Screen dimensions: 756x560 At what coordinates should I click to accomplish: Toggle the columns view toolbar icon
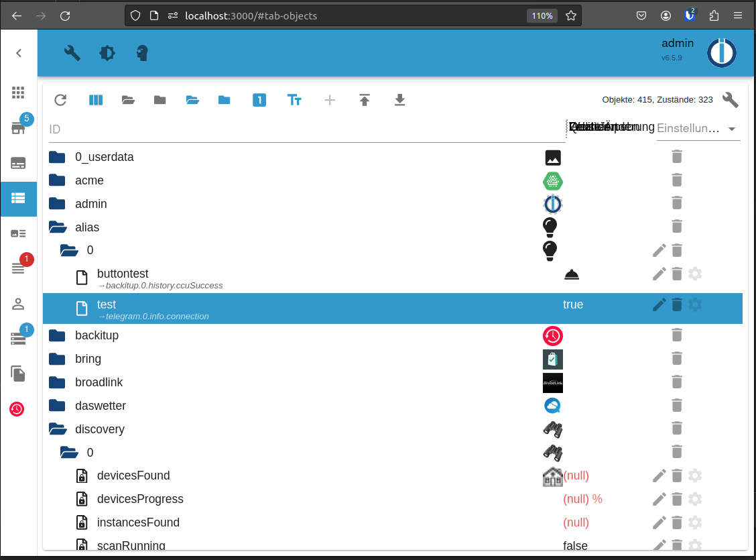pos(96,99)
